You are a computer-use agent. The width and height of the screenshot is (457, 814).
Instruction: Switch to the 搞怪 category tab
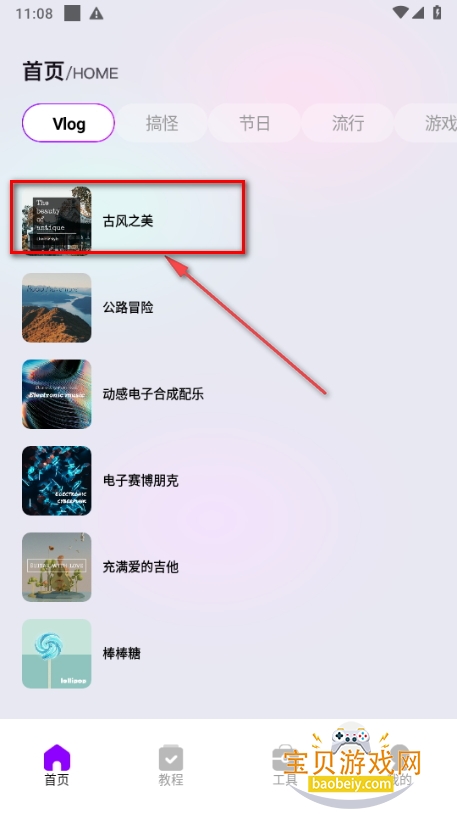[162, 123]
